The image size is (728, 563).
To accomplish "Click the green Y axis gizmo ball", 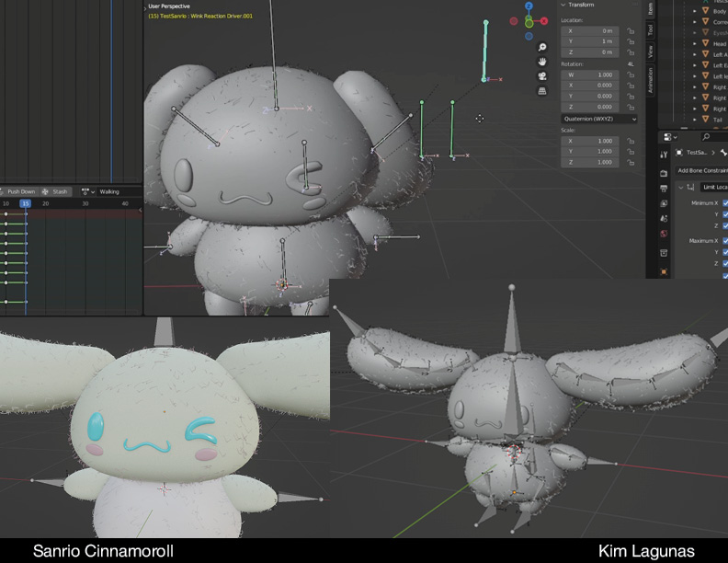I will pos(529,23).
